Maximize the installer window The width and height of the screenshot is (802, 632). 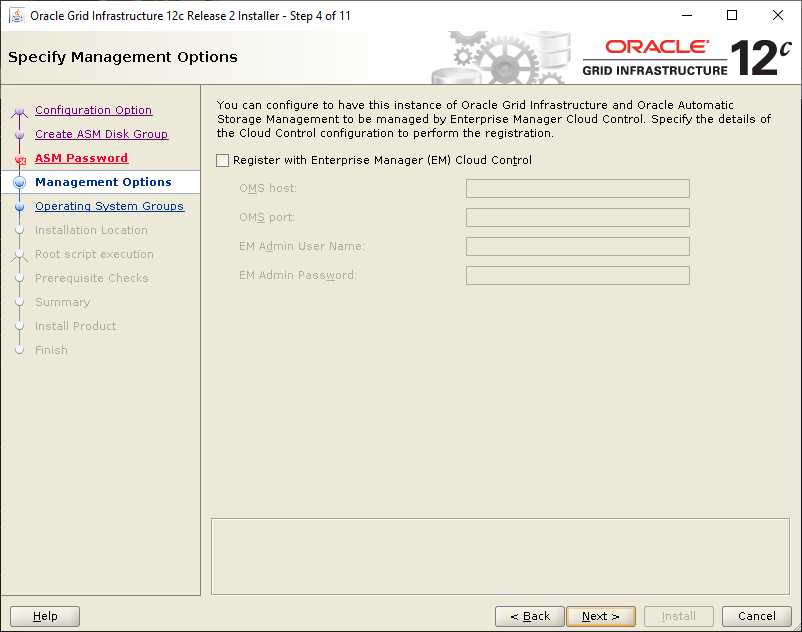tap(732, 15)
